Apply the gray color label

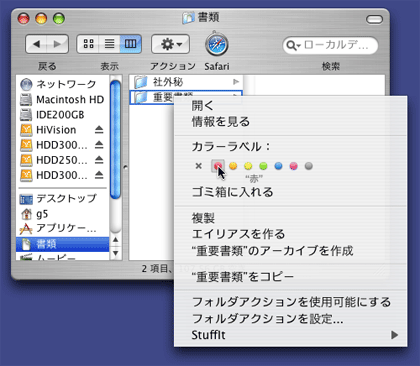309,166
